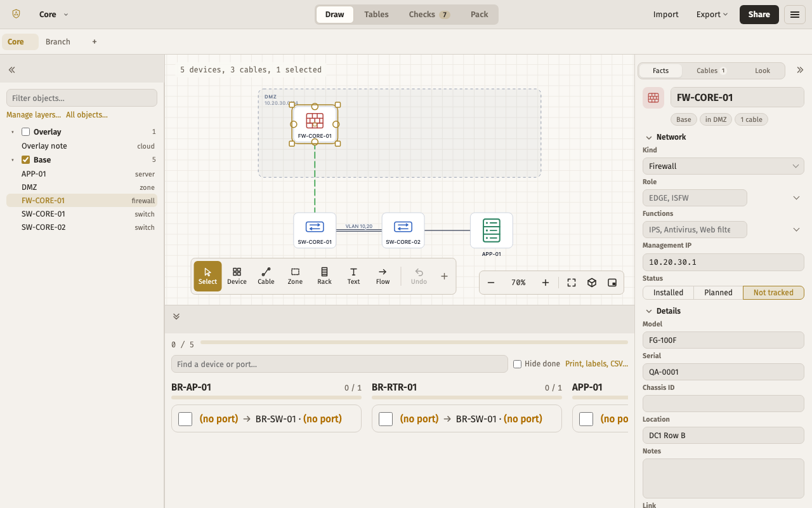Zoom in with the plus button
The width and height of the screenshot is (812, 508).
tap(546, 283)
